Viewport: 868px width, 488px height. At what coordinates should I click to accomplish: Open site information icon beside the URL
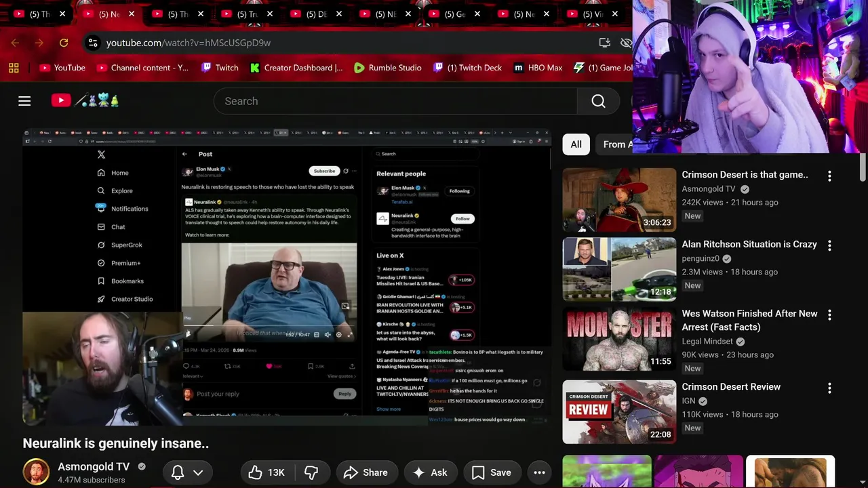93,43
